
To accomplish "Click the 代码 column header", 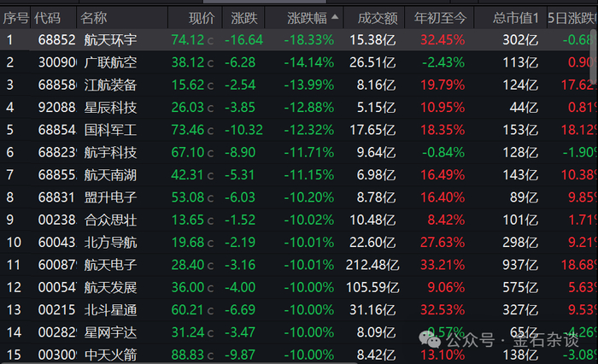I will [48, 17].
